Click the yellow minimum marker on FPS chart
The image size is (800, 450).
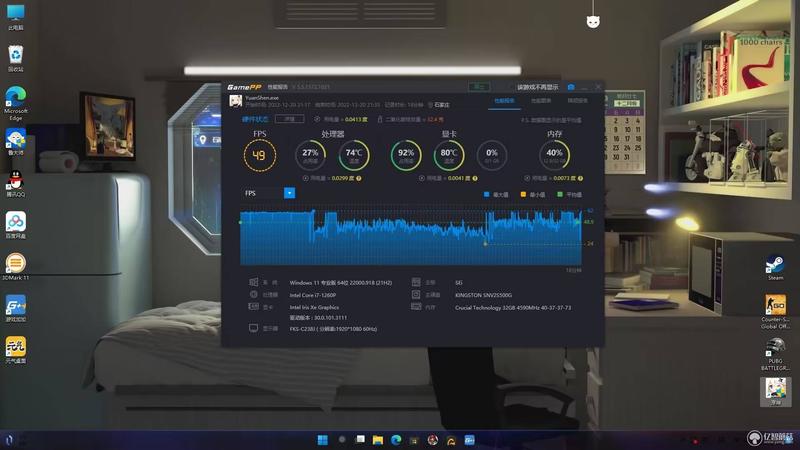point(485,244)
